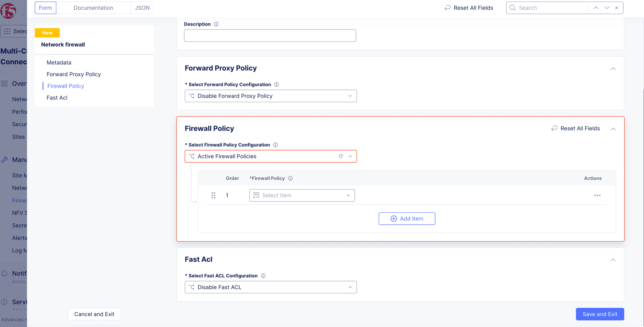
Task: Click the refresh icon in Active Firewall Policies field
Action: [x=341, y=156]
